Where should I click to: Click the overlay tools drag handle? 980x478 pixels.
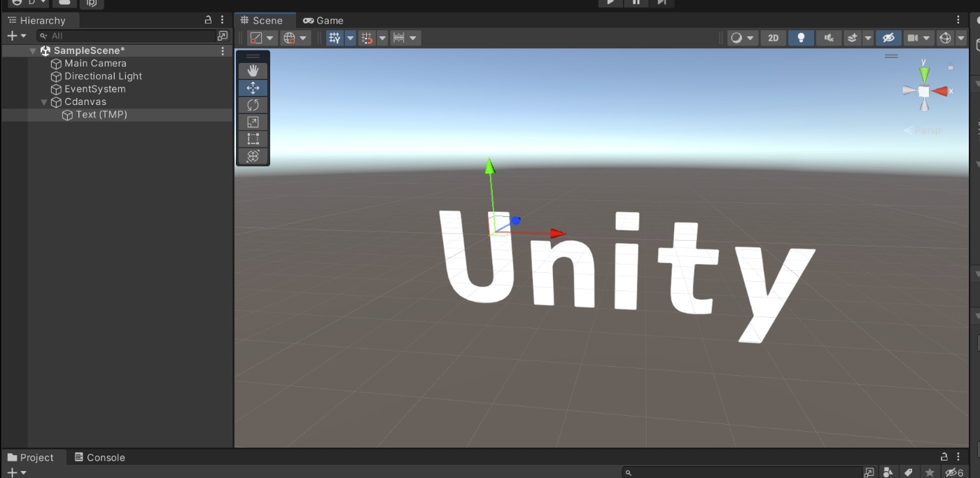click(253, 56)
